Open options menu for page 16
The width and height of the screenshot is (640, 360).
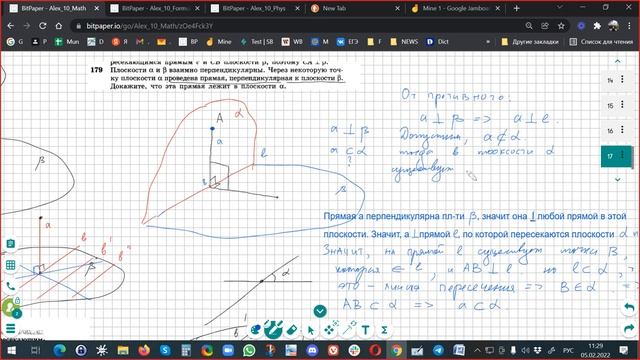622,130
